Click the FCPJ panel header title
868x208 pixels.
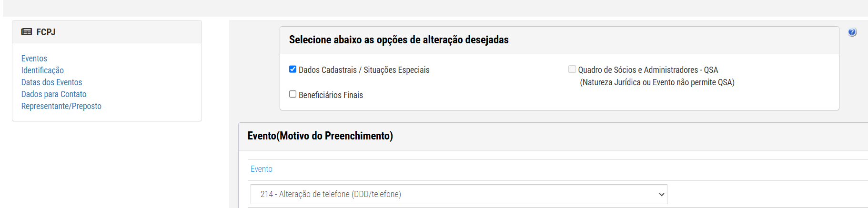[46, 32]
